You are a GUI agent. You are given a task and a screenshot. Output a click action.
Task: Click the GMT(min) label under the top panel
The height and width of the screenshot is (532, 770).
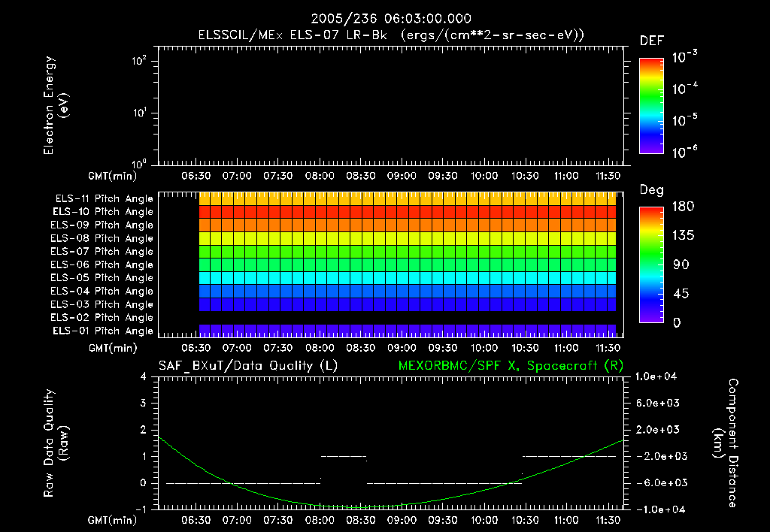[x=113, y=176]
